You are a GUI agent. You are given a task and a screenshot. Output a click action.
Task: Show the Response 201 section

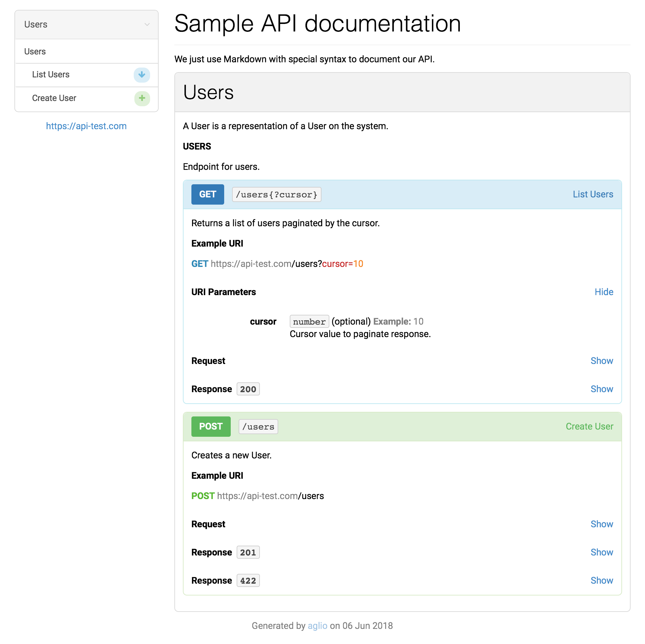coord(602,552)
